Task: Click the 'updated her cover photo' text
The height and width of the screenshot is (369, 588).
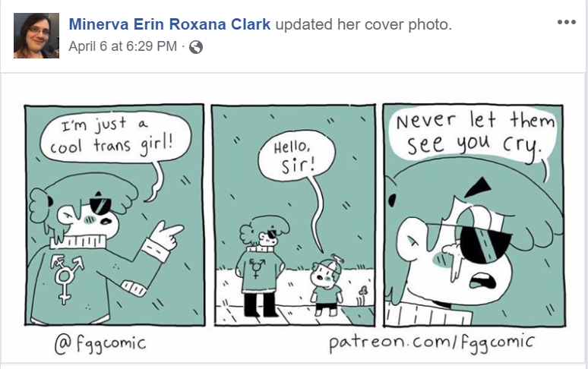Action: [363, 25]
